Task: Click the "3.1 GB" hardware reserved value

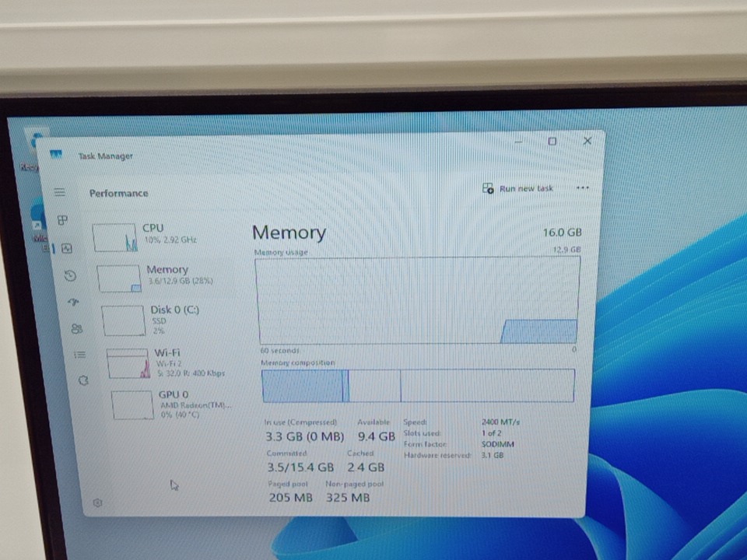Action: pyautogui.click(x=493, y=455)
